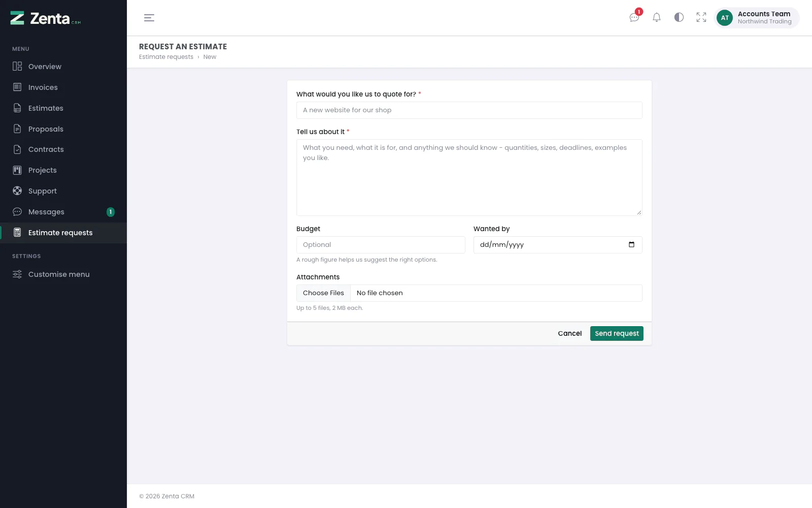Image resolution: width=812 pixels, height=508 pixels.
Task: Go to Overview in the sidebar
Action: coord(63,67)
